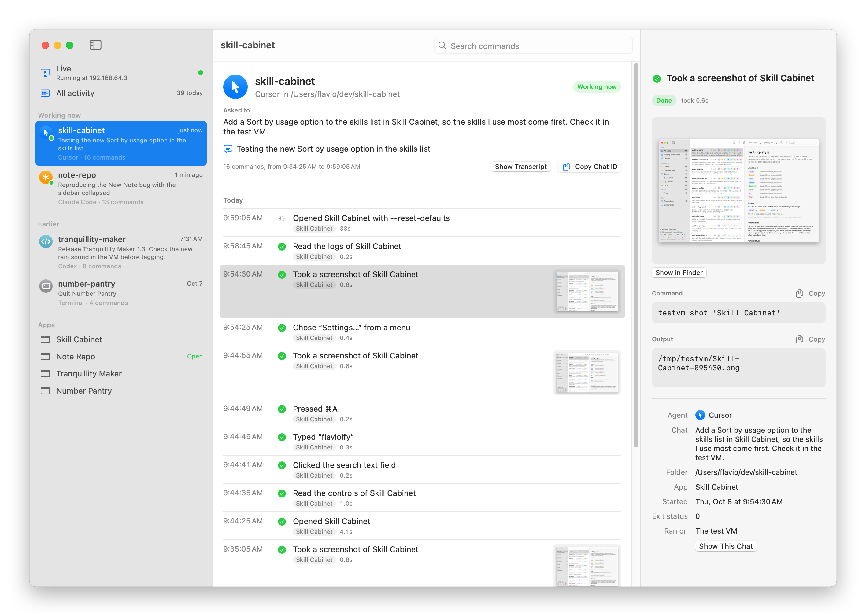This screenshot has height=616, width=866.
Task: Click the chat bubble status icon
Action: 228,149
